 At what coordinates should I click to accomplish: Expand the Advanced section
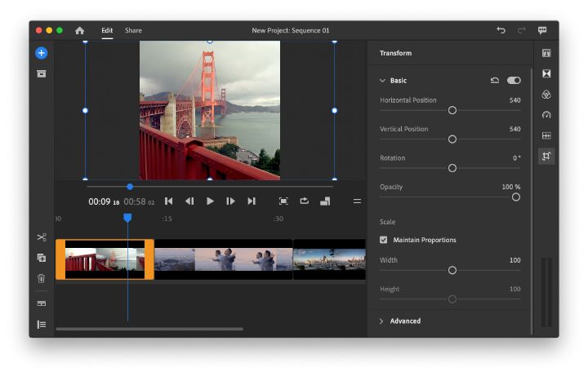382,321
